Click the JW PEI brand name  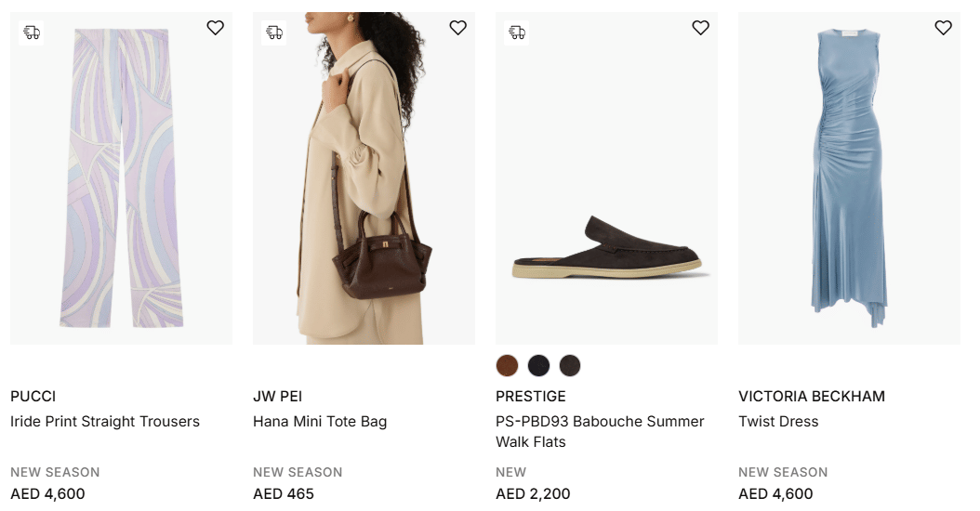pyautogui.click(x=277, y=396)
